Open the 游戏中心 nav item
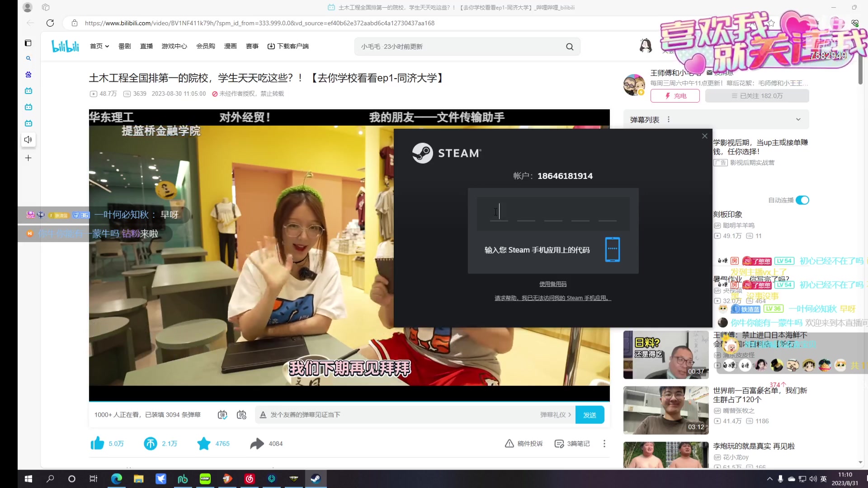 pos(175,46)
